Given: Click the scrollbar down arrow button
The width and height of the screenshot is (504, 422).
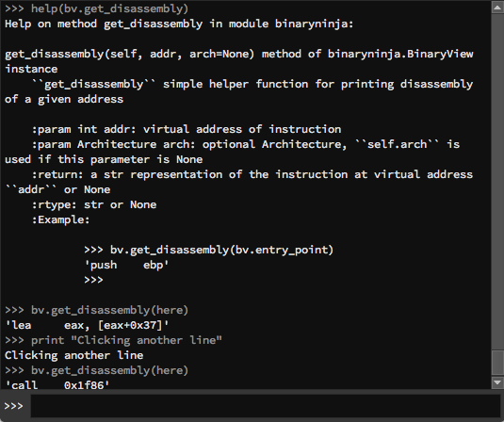Looking at the screenshot, I should (x=497, y=382).
